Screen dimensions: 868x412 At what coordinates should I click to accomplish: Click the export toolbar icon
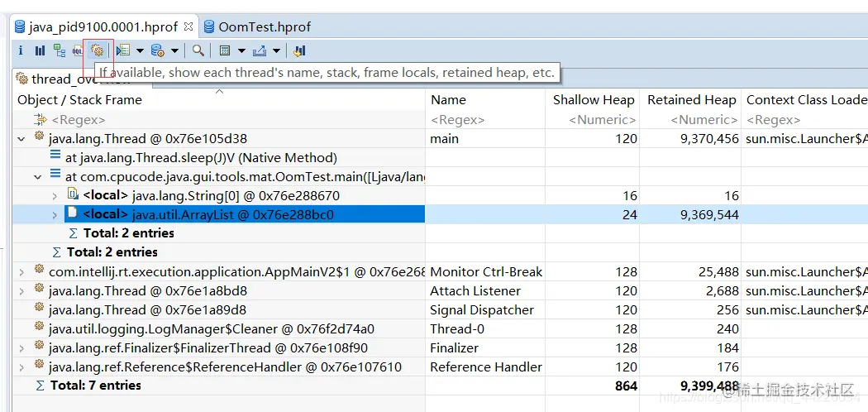click(259, 51)
